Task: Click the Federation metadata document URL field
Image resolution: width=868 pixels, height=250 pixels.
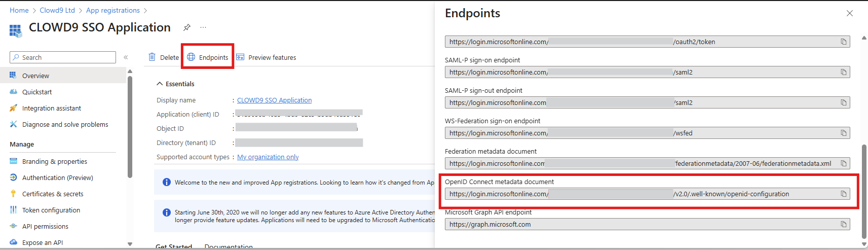Action: (647, 163)
